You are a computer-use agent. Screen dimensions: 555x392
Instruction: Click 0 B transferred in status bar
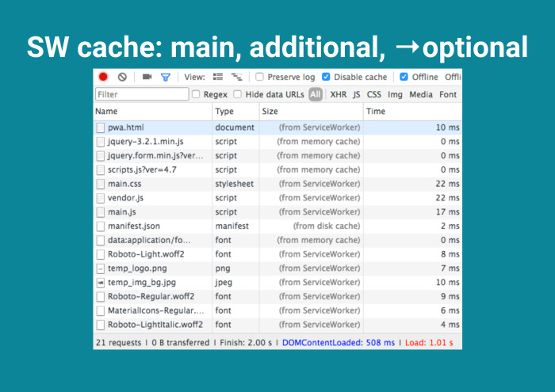pyautogui.click(x=181, y=343)
